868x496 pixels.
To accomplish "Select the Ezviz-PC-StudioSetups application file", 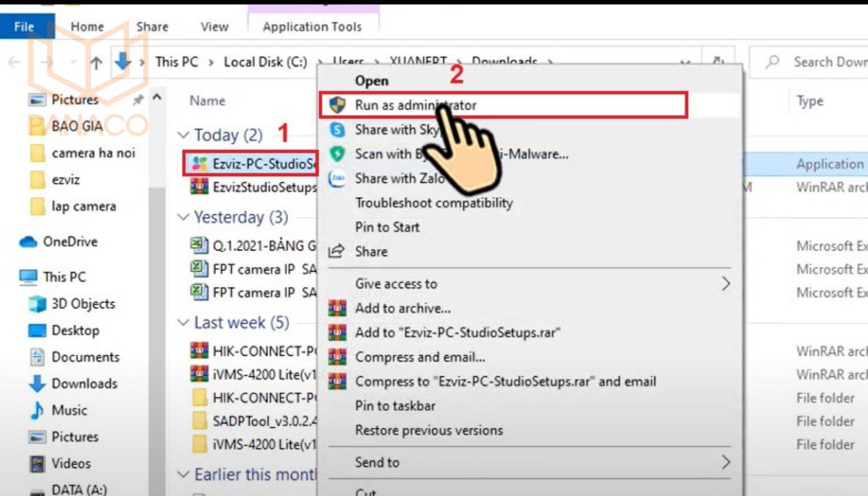I will tap(251, 164).
